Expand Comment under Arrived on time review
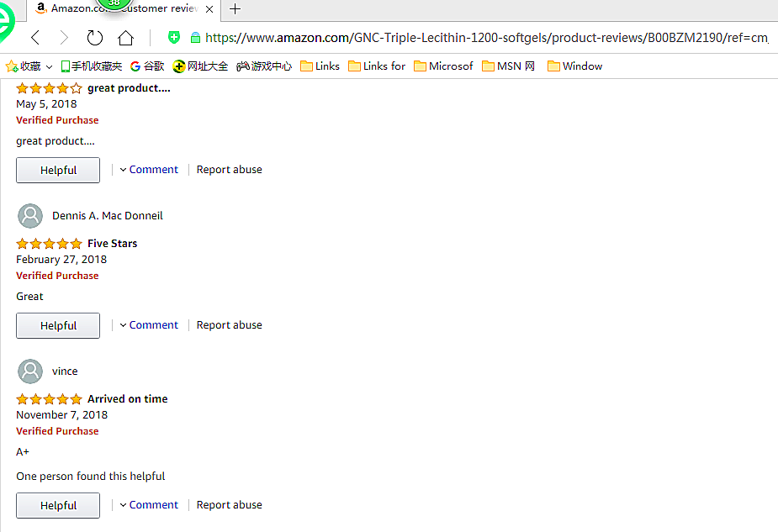 tap(149, 505)
